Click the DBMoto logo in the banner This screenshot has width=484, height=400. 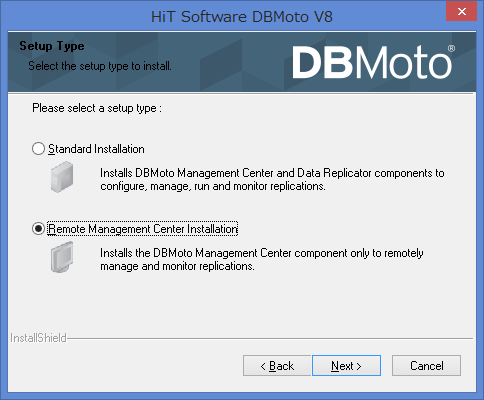click(x=372, y=62)
